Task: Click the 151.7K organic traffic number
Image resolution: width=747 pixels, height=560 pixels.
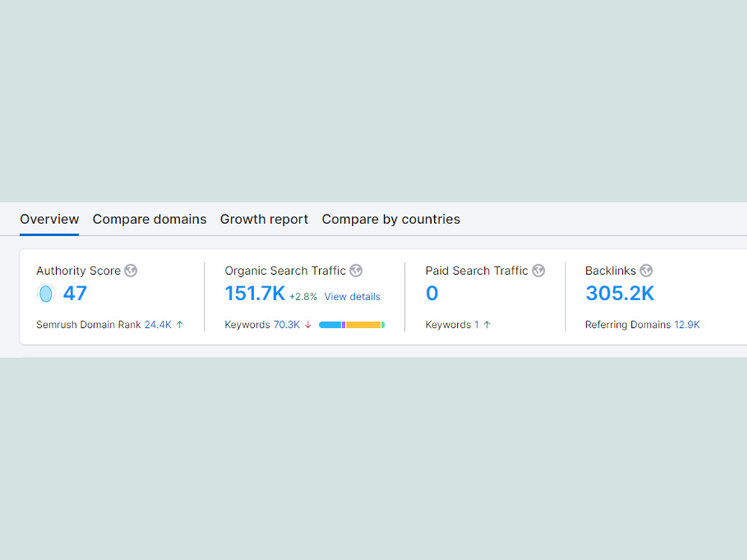Action: [x=255, y=293]
